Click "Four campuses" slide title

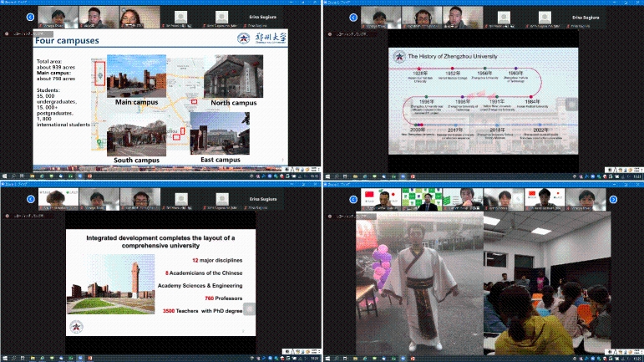67,41
